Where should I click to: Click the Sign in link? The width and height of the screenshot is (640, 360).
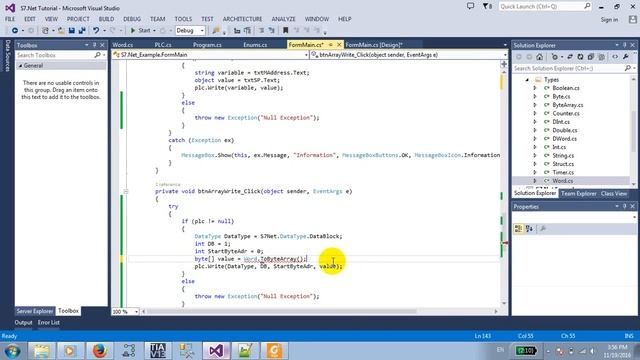click(x=609, y=20)
